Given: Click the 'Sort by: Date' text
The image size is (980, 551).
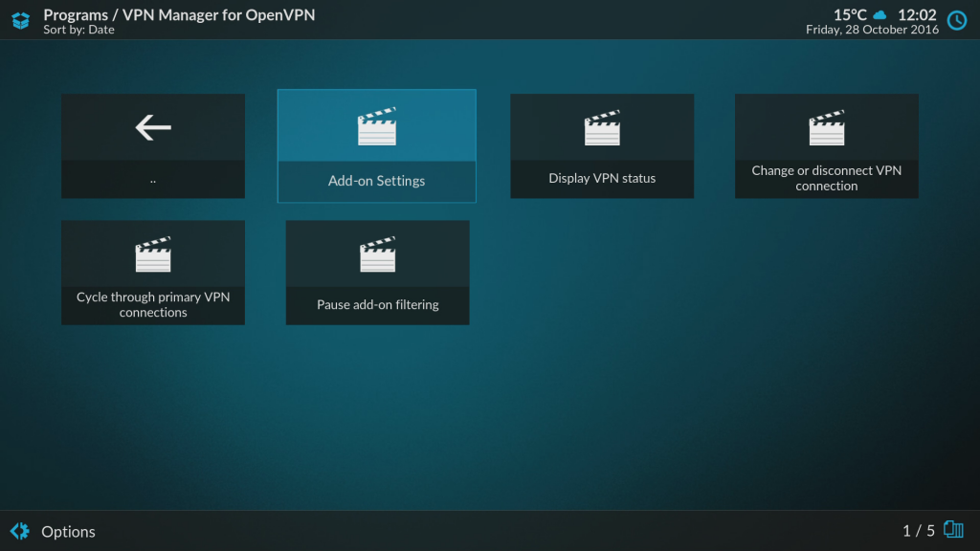Looking at the screenshot, I should point(78,30).
